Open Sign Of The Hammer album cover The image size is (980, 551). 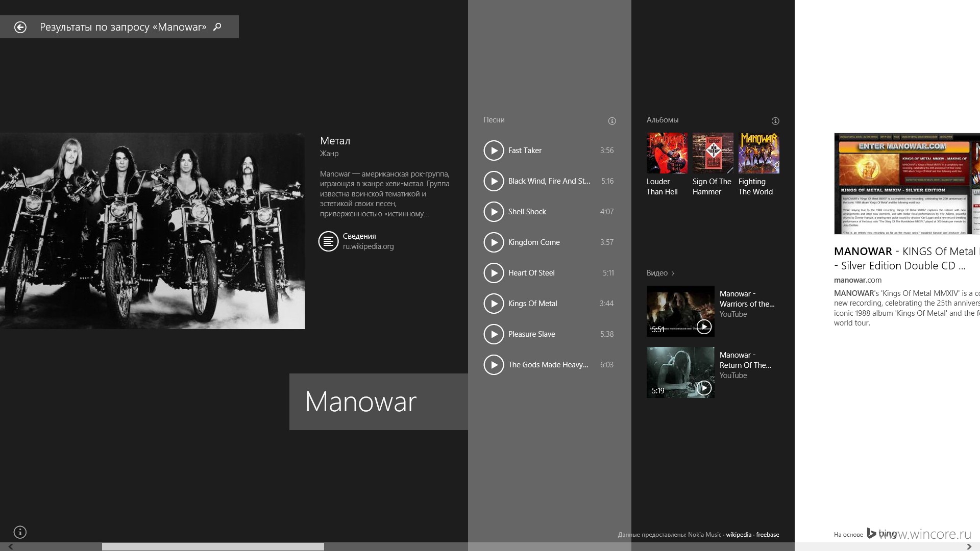[x=713, y=153]
